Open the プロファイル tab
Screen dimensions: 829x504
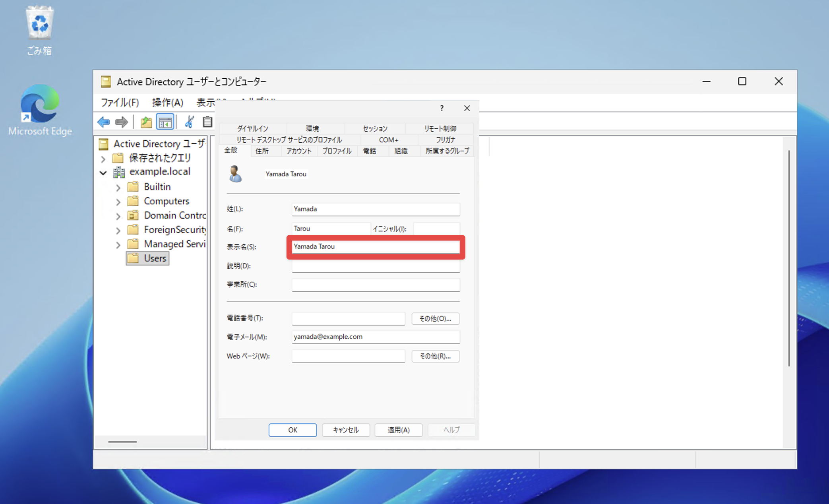337,151
